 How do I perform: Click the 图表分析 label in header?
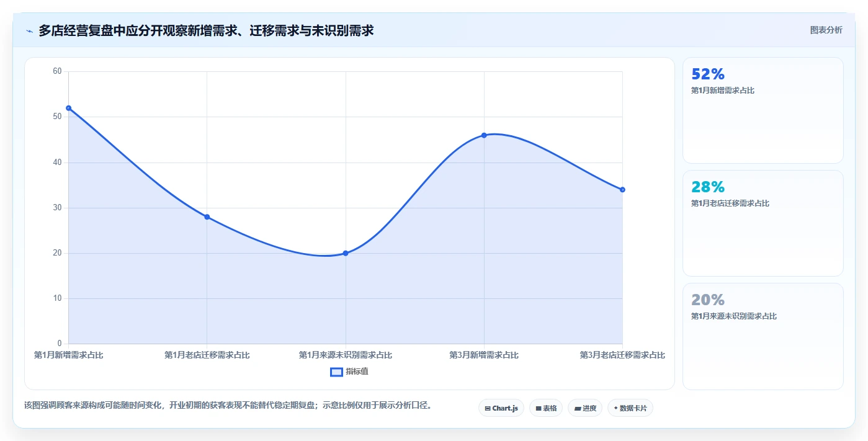click(x=826, y=30)
